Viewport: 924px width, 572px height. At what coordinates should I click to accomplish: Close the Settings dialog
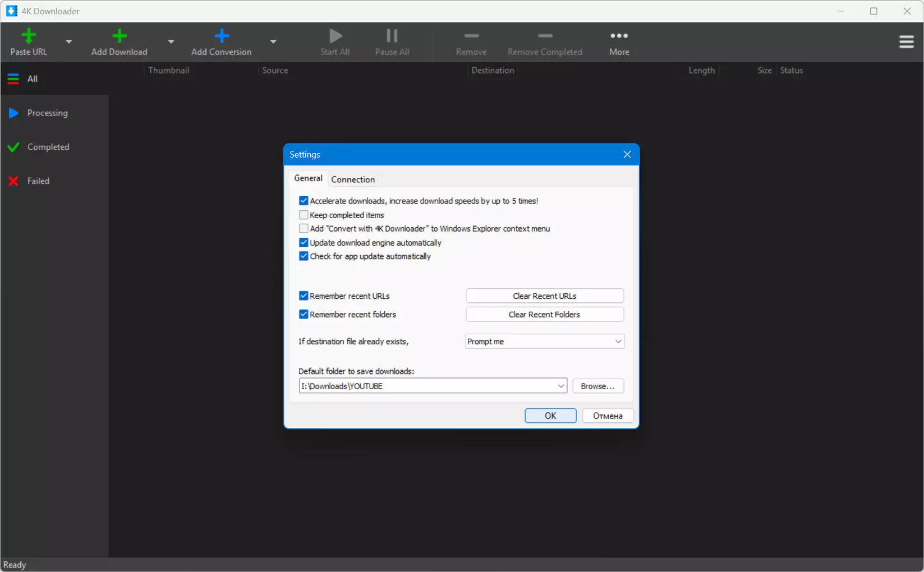tap(627, 155)
